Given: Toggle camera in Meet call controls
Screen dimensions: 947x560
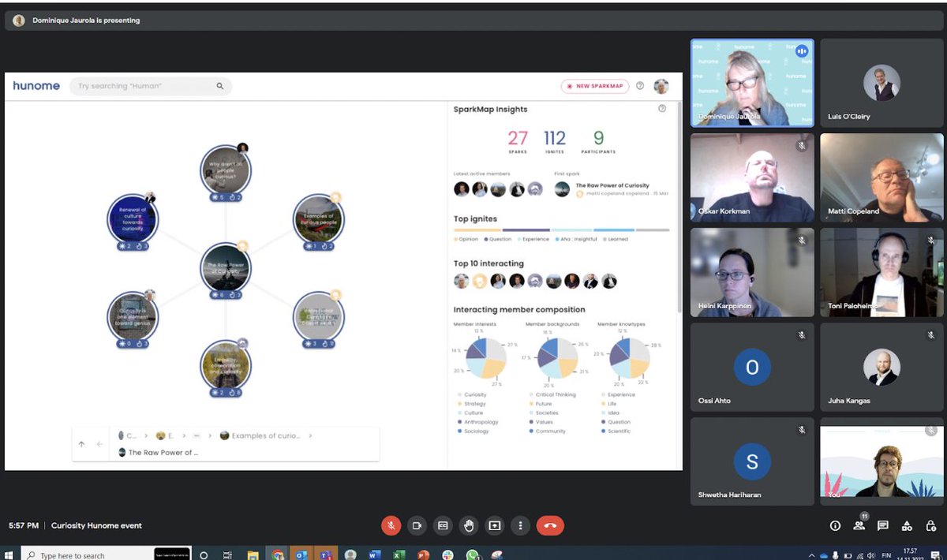Looking at the screenshot, I should (417, 525).
